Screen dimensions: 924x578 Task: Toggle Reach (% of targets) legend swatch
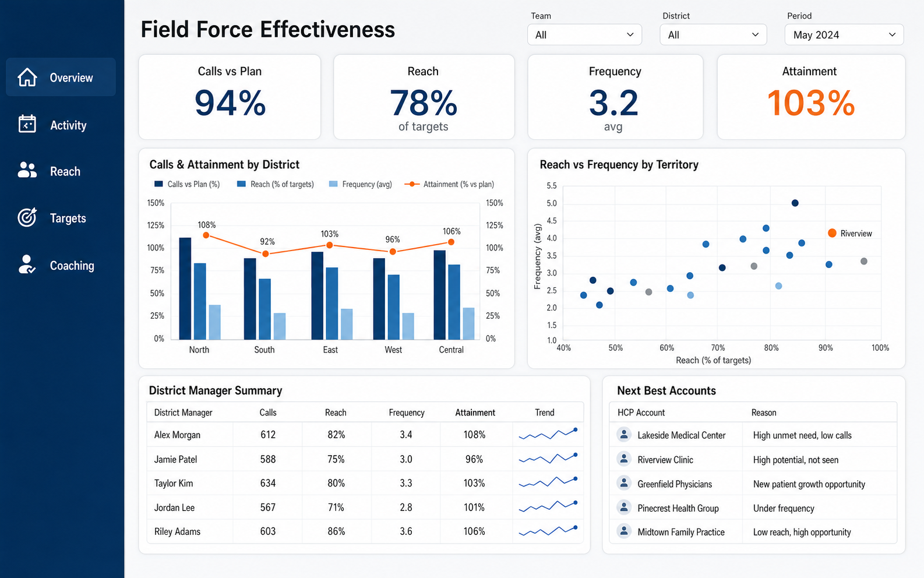(x=241, y=184)
